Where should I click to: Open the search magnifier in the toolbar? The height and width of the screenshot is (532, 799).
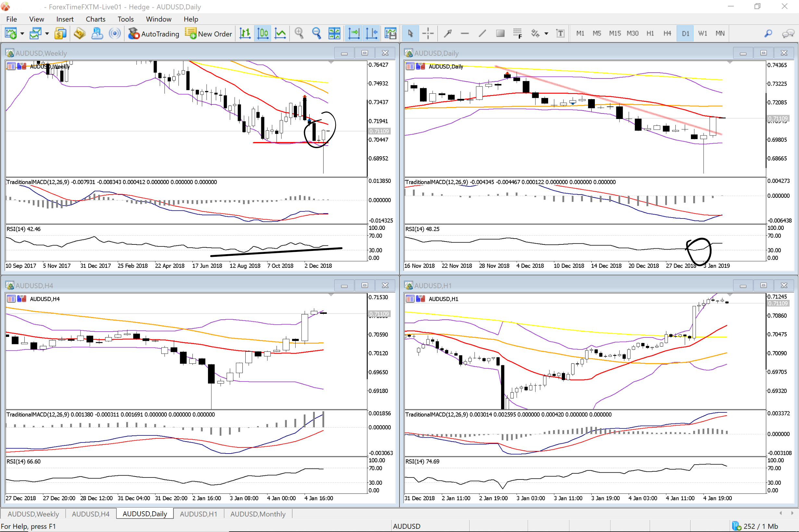click(768, 34)
